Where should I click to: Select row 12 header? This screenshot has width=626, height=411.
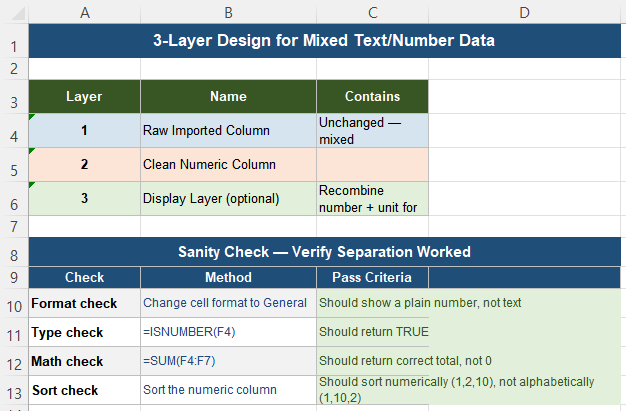point(14,361)
